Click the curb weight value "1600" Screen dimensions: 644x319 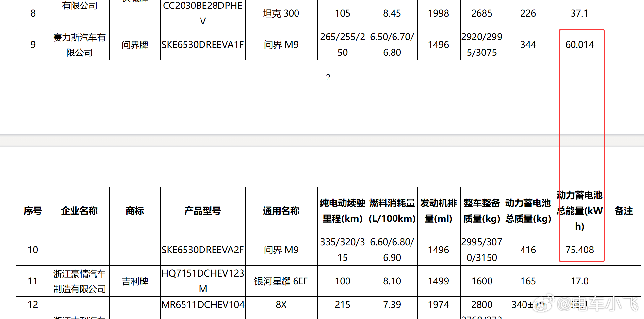coord(482,281)
